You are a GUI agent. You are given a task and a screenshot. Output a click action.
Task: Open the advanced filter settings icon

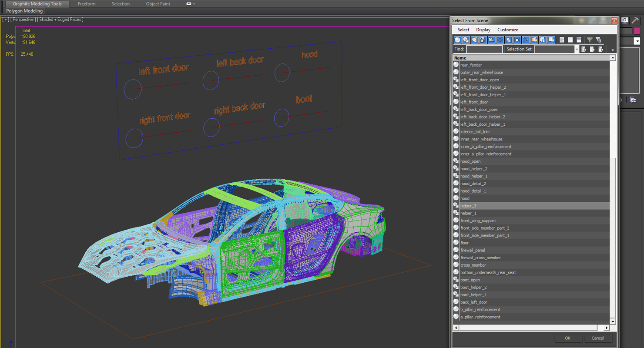point(598,40)
